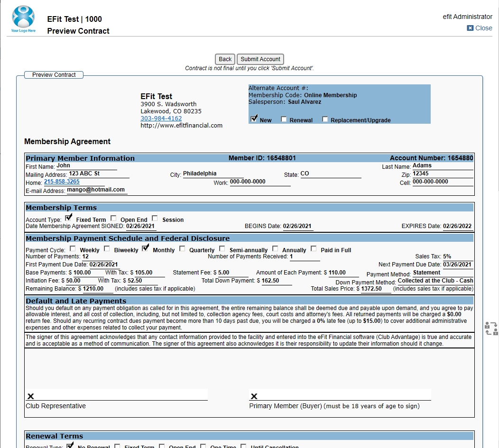The width and height of the screenshot is (499, 448).
Task: Click the home phone link 215-858-3265
Action: tap(62, 182)
